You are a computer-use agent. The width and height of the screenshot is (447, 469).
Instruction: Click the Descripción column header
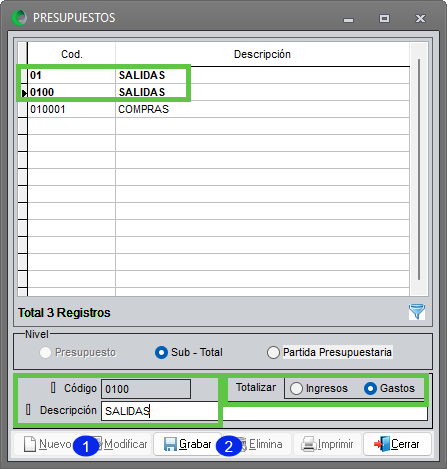(x=262, y=54)
